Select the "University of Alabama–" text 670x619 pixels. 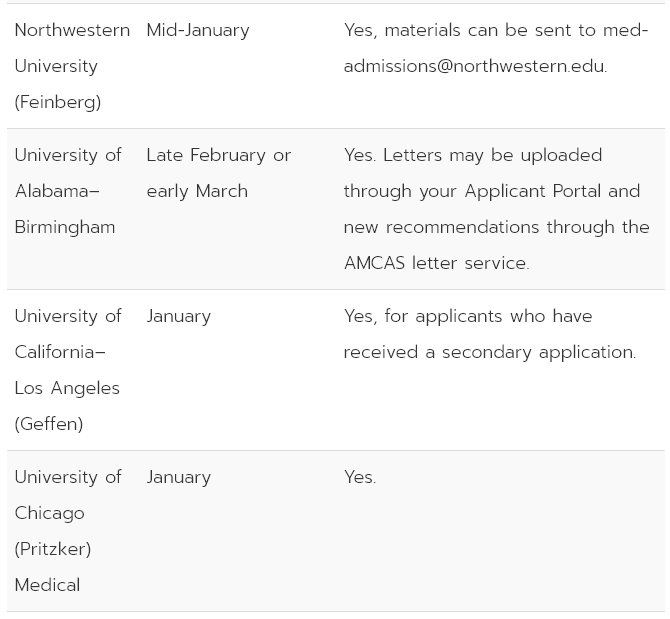tap(68, 173)
